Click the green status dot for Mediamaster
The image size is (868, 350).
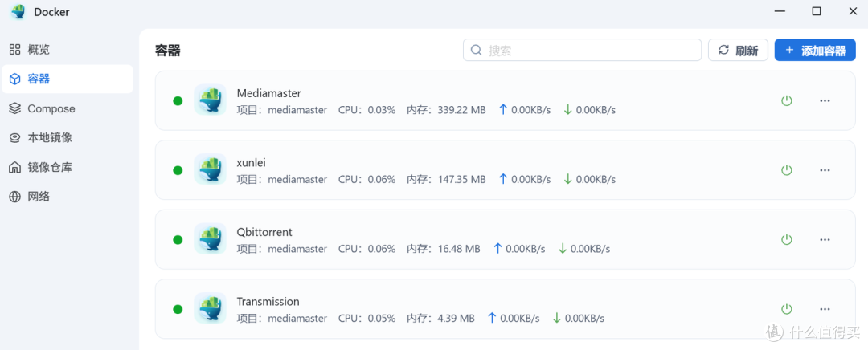[178, 100]
